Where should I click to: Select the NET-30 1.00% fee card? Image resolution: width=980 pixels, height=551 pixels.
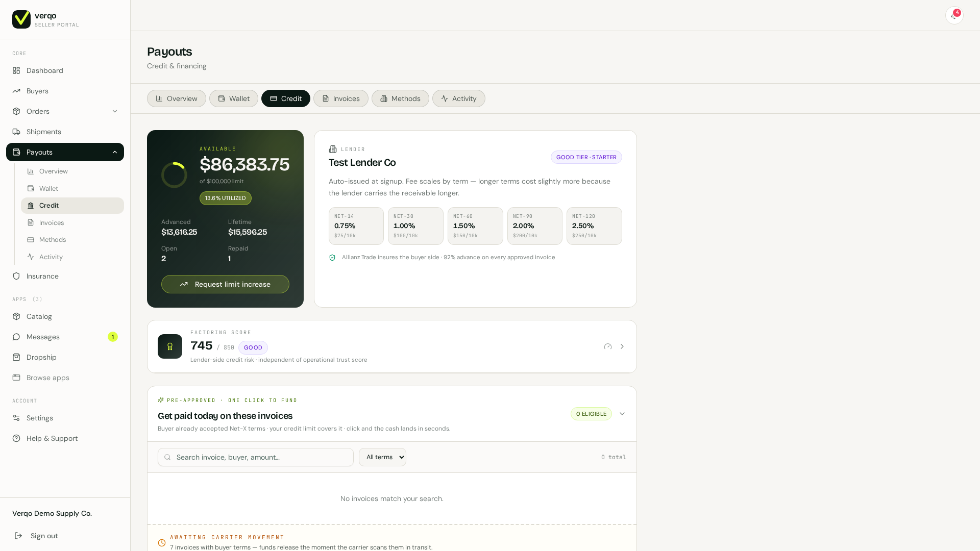[x=415, y=226]
